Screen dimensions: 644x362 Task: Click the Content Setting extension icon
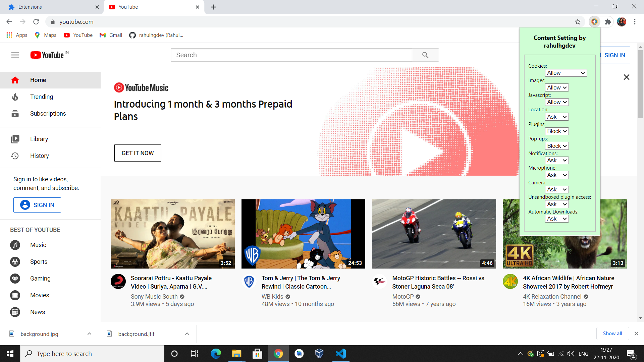[594, 22]
